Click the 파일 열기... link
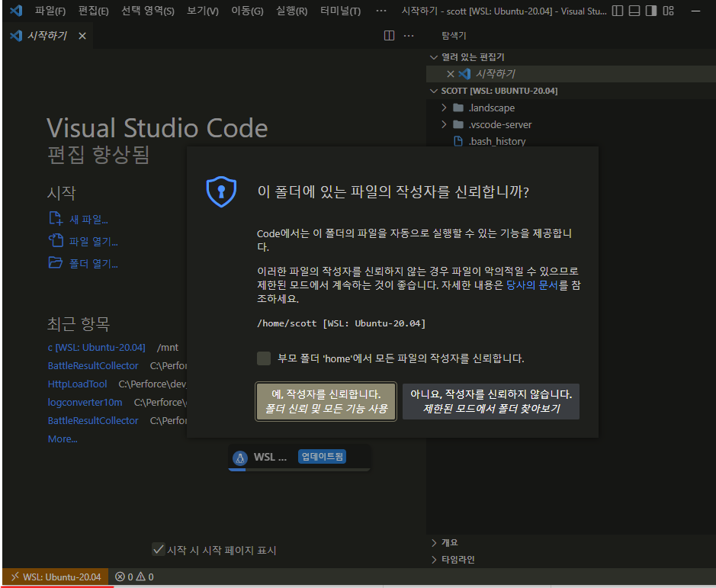Viewport: 716px width, 588px height. point(94,242)
